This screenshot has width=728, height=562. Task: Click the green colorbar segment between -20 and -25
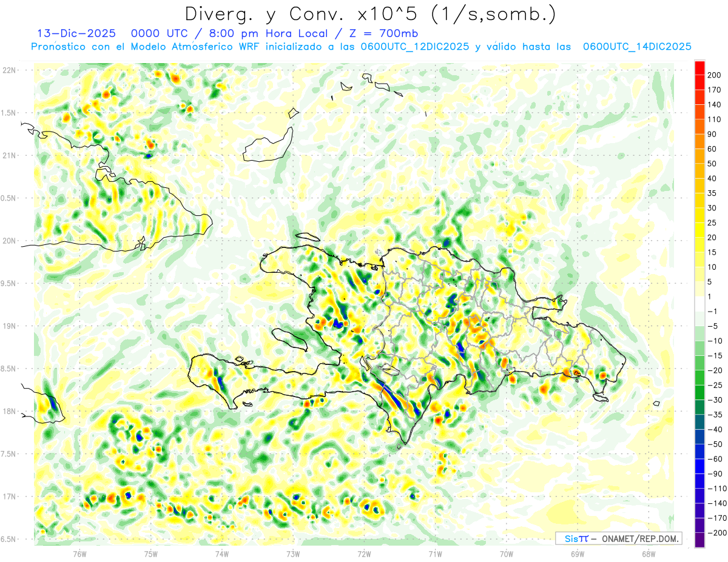point(699,378)
